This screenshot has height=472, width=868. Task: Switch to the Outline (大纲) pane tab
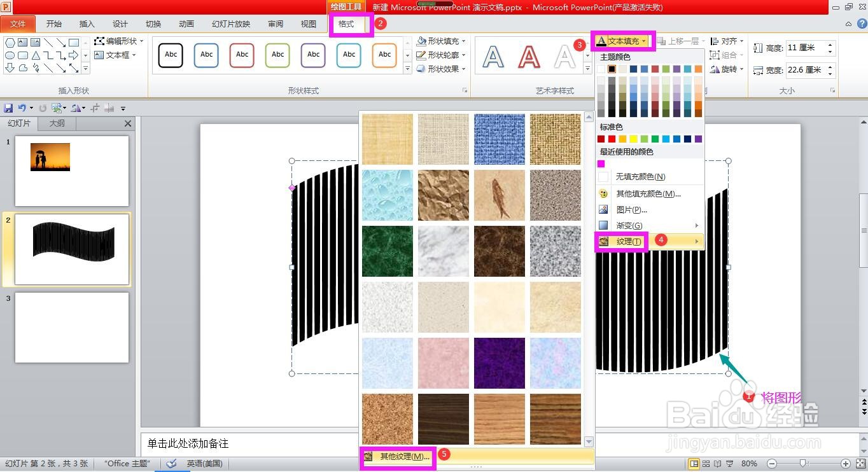(x=57, y=123)
